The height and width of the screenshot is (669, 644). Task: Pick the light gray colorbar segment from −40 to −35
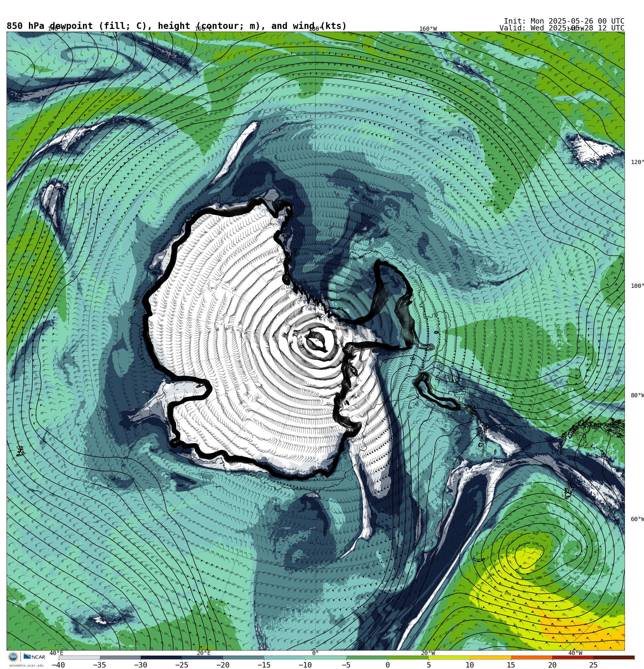click(79, 657)
